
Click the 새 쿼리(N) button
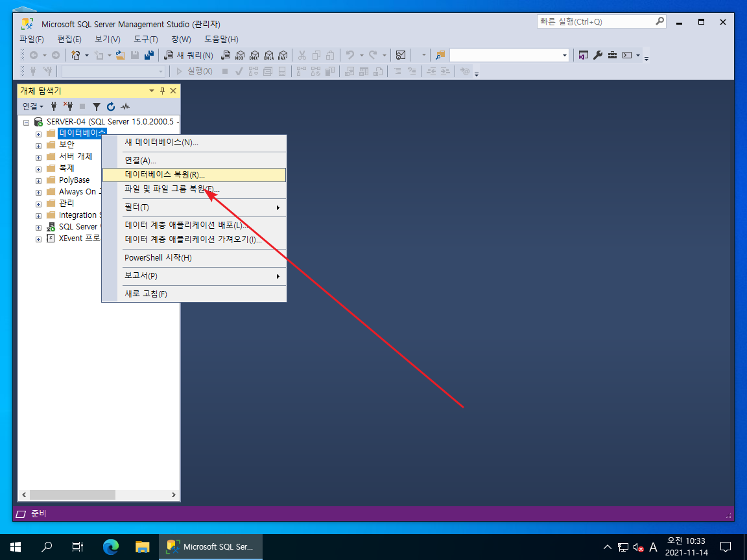[x=188, y=55]
